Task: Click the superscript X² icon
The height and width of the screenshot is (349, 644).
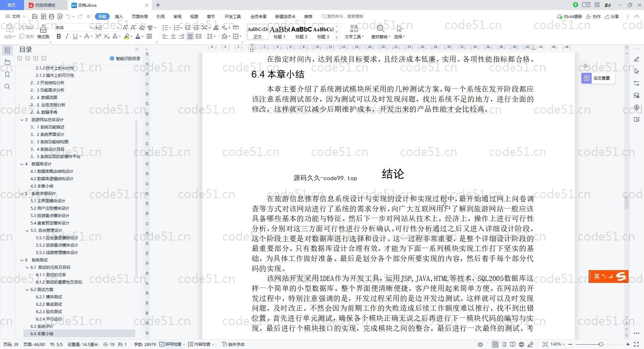Action: tap(98, 36)
